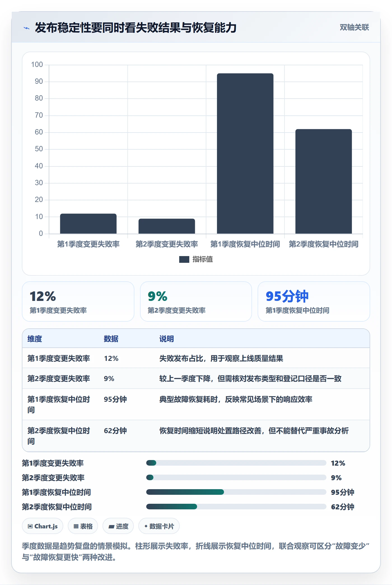Click description starting 较上一季度下降

click(250, 379)
